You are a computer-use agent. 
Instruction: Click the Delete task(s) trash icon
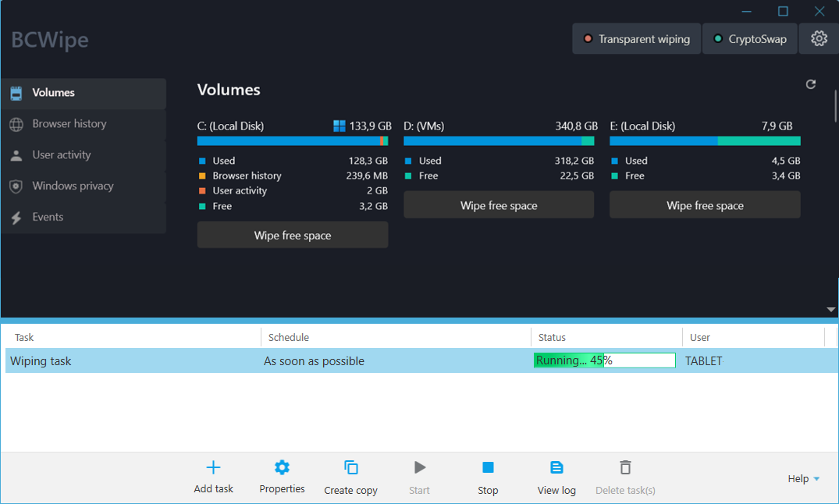pos(625,467)
